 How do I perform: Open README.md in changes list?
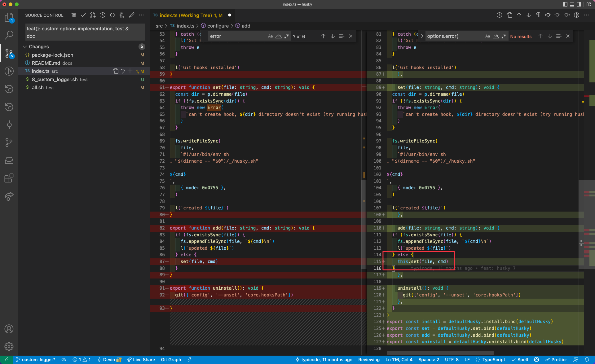pos(46,63)
